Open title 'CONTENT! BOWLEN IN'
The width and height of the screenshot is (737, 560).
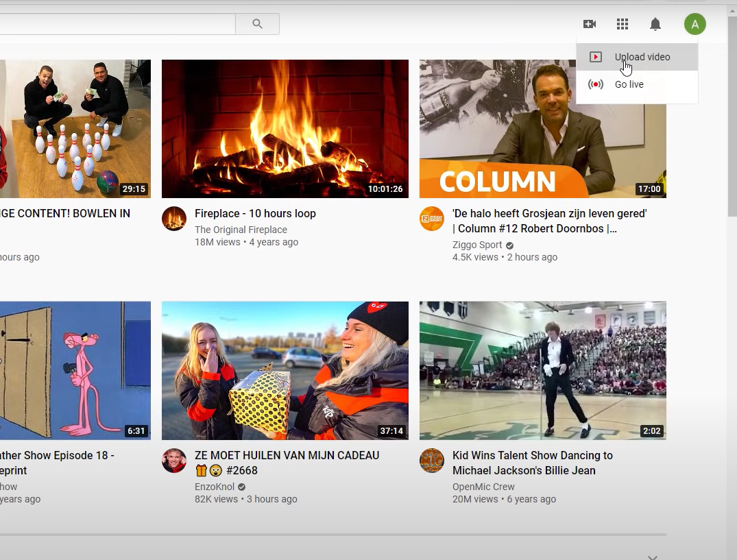pos(65,214)
